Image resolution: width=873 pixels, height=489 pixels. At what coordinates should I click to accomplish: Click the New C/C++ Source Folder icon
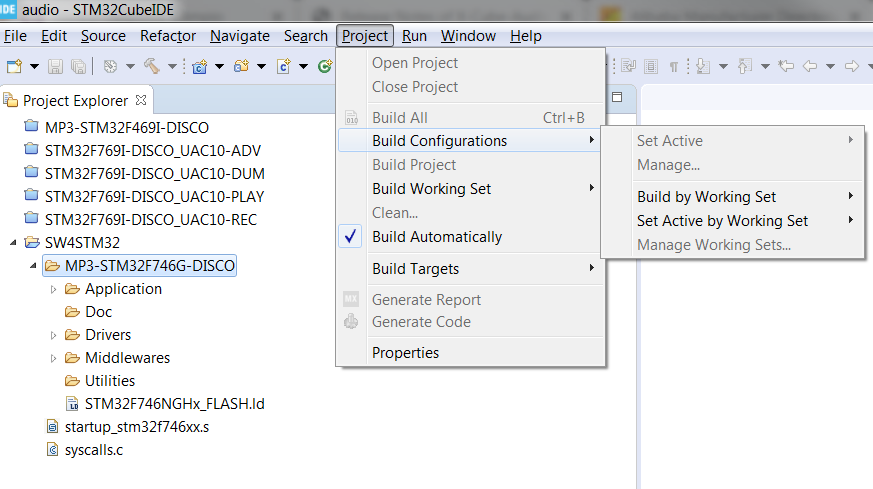click(x=241, y=67)
